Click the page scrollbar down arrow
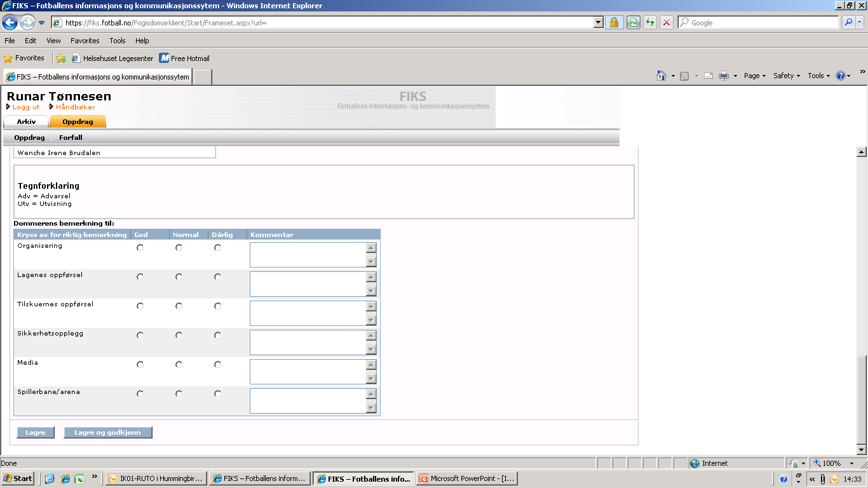 [x=862, y=450]
